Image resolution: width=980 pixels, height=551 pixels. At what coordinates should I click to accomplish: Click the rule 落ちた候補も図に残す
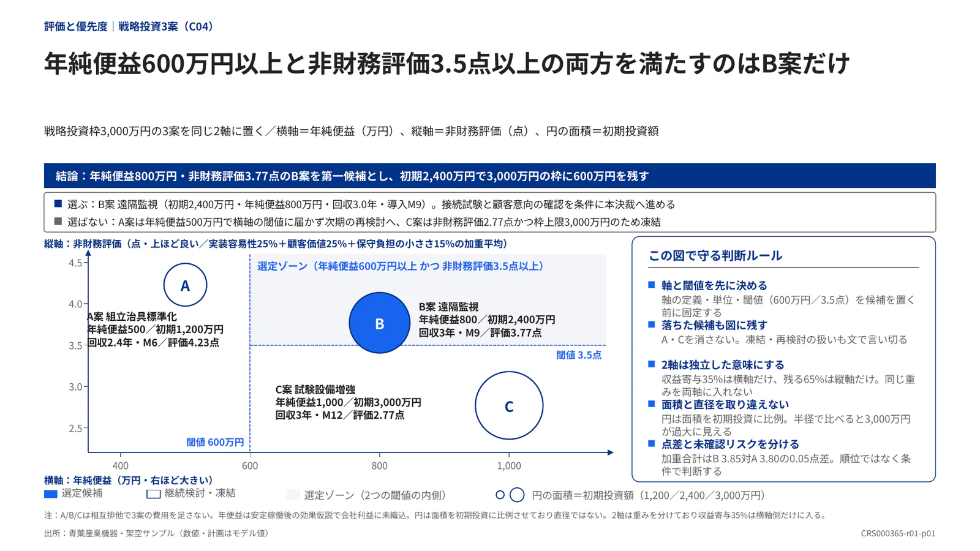point(714,325)
